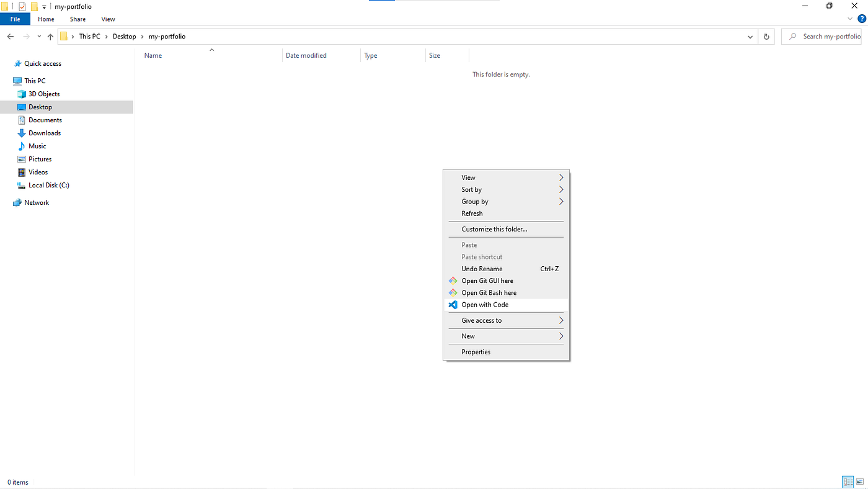Open Documents in navigation pane

[45, 120]
